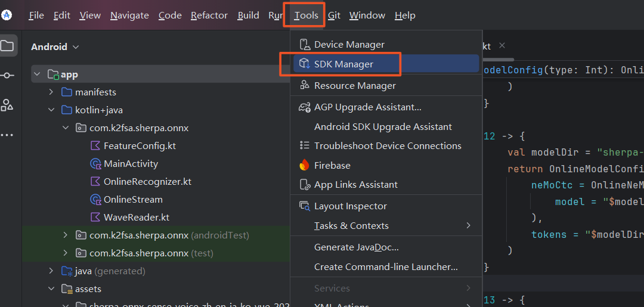
Task: Click the SDK Manager cube icon
Action: 304,64
